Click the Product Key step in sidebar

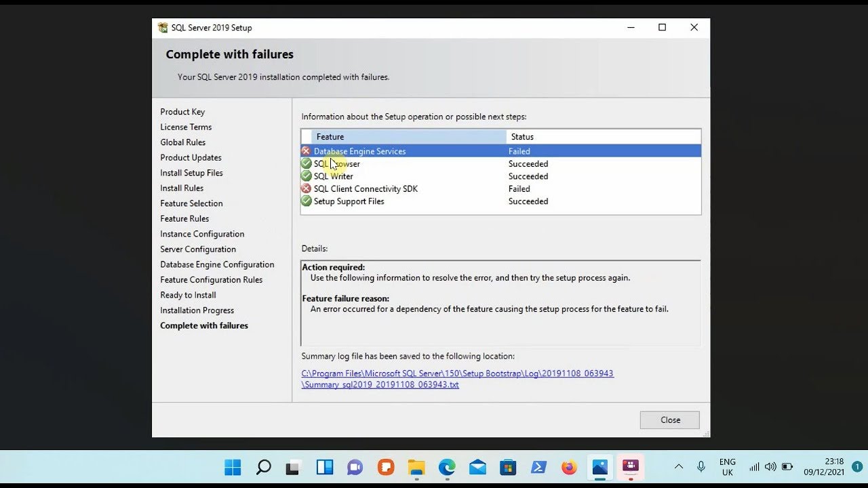[182, 112]
